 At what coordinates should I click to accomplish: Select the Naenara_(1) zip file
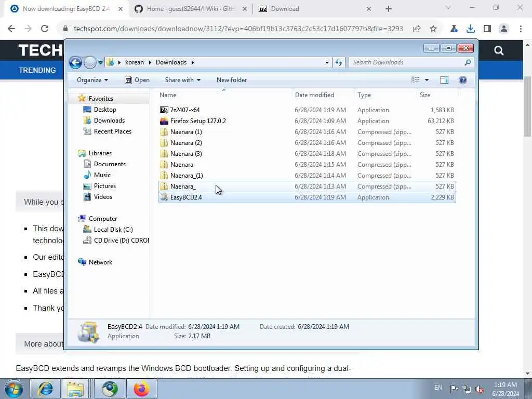tap(307, 176)
